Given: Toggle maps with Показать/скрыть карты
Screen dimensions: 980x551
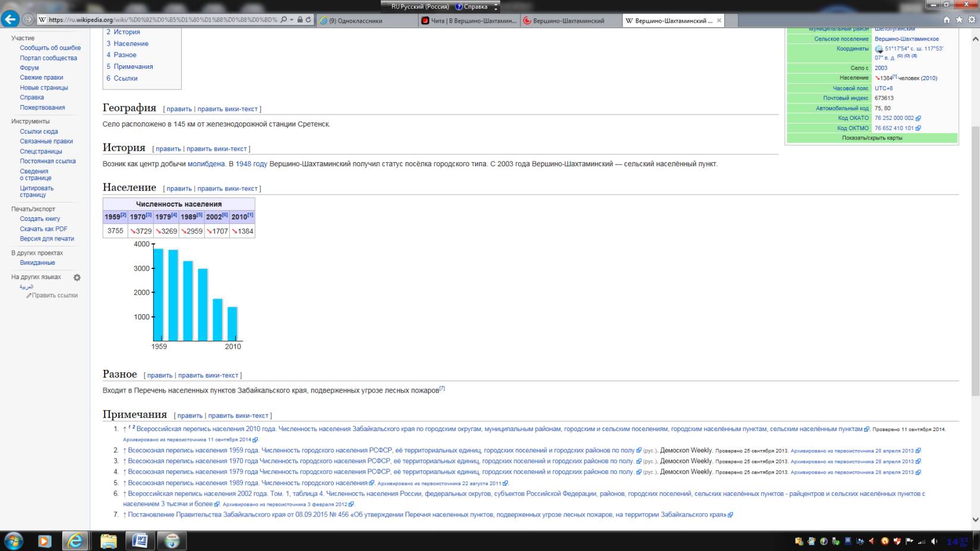Looking at the screenshot, I should click(871, 138).
